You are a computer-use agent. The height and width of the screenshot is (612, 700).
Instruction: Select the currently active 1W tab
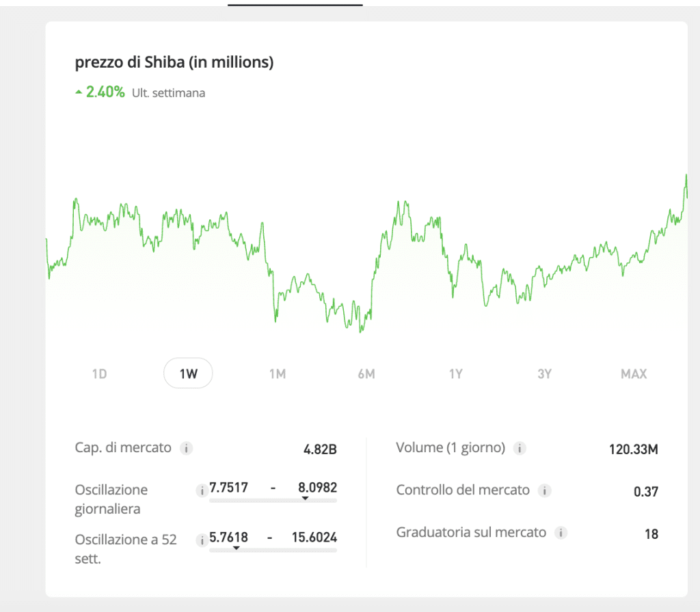(188, 374)
